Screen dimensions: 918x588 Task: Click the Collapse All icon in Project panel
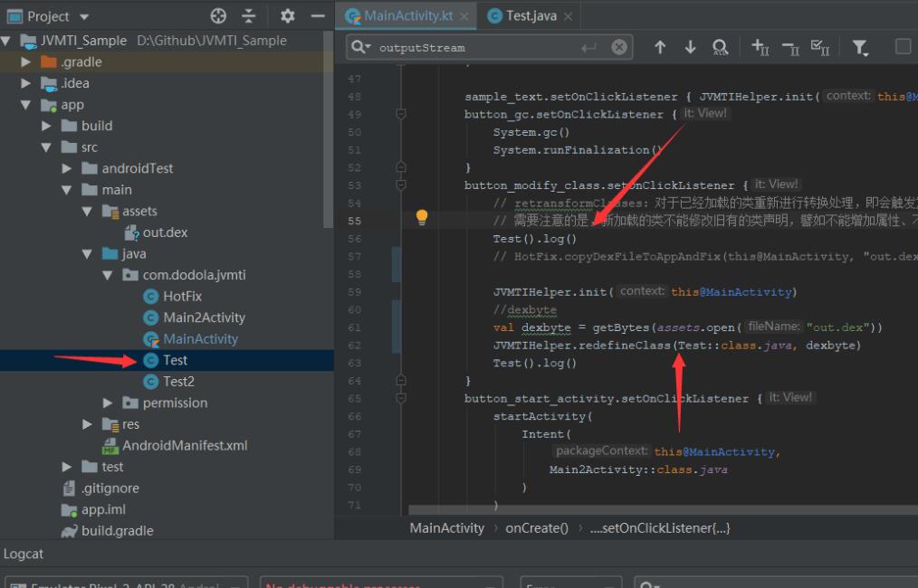pyautogui.click(x=249, y=15)
